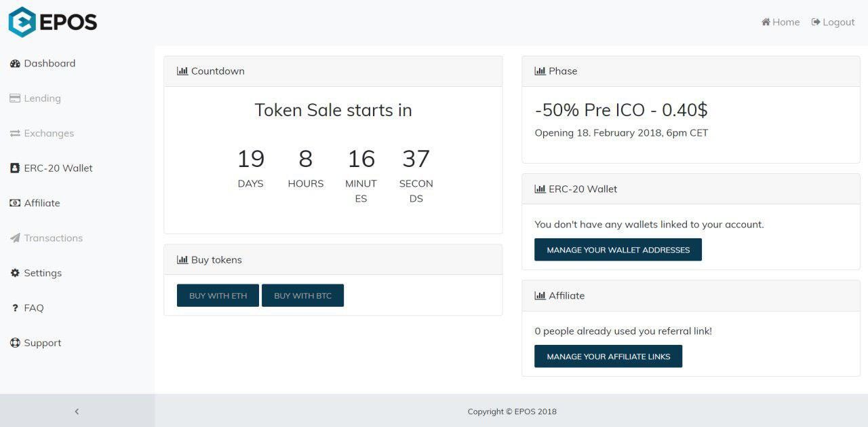Select the ERC-20 Wallet sidebar icon
868x427 pixels.
(15, 168)
